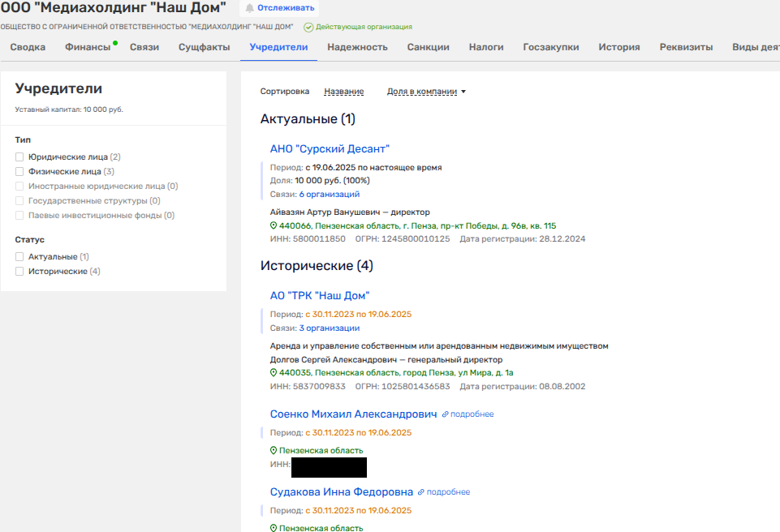Open the Доля в компании sort dropdown

click(x=426, y=92)
